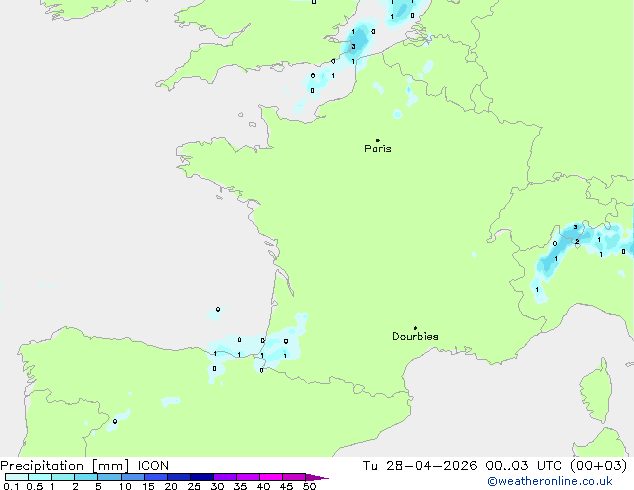Pick the 0.5–1 mm light cyan swatch
634x490 pixels.
(x=40, y=477)
